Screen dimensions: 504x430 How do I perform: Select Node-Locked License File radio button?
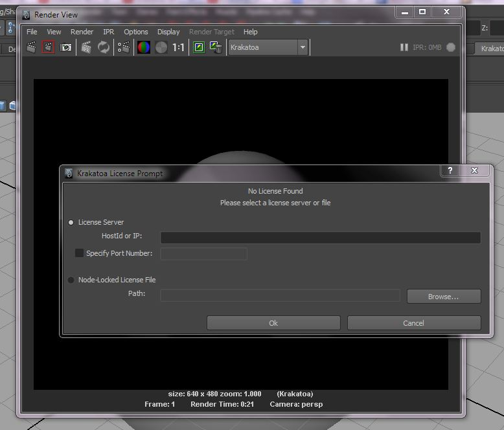[x=71, y=280]
